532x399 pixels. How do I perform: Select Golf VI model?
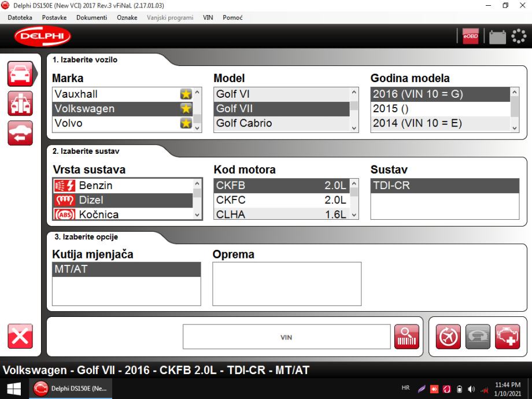(x=282, y=94)
